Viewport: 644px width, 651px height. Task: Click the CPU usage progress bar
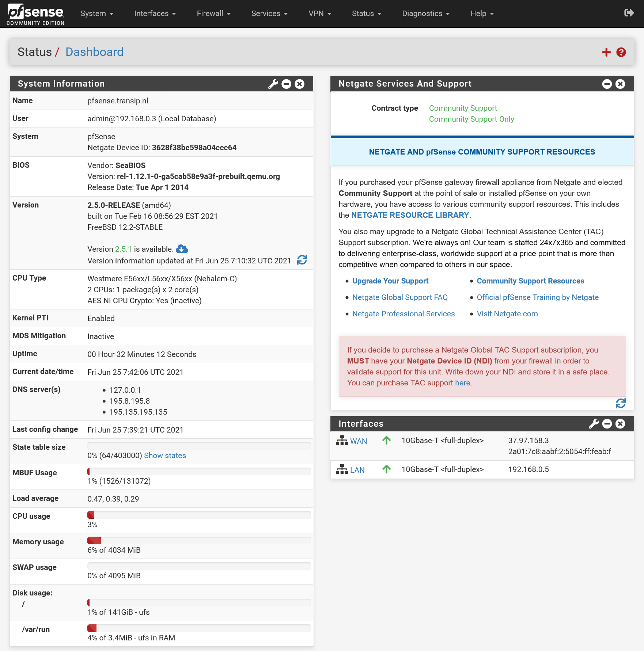click(199, 515)
